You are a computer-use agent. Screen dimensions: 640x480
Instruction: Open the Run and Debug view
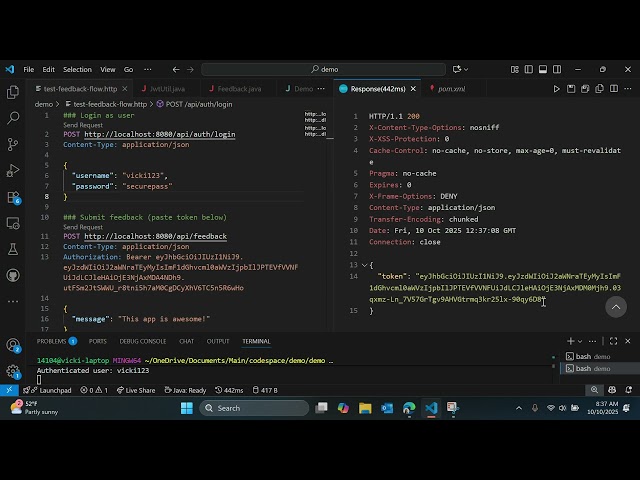(x=13, y=170)
